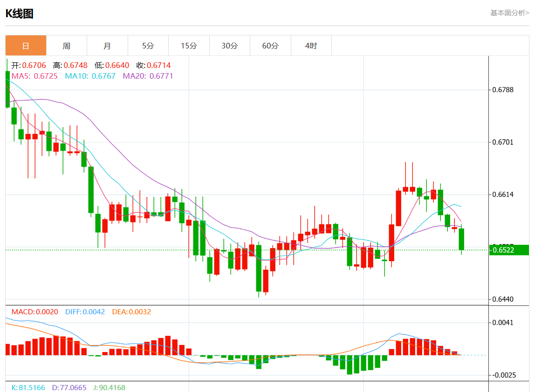Click the 高:0.6748 high price value
Image resolution: width=535 pixels, height=392 pixels.
[70, 65]
